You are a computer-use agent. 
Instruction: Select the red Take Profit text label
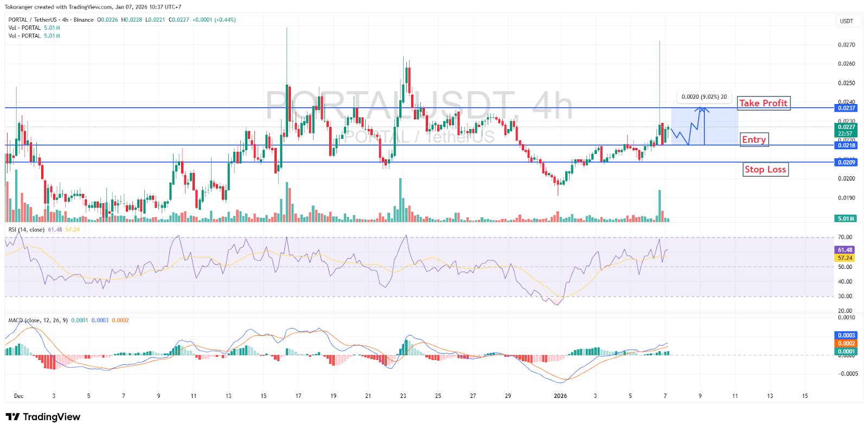point(763,103)
